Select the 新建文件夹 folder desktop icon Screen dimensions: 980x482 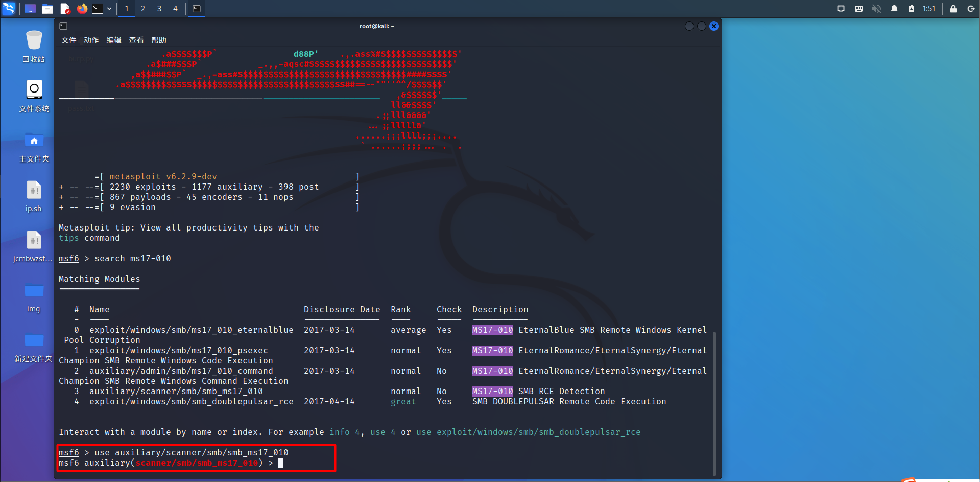(x=34, y=347)
